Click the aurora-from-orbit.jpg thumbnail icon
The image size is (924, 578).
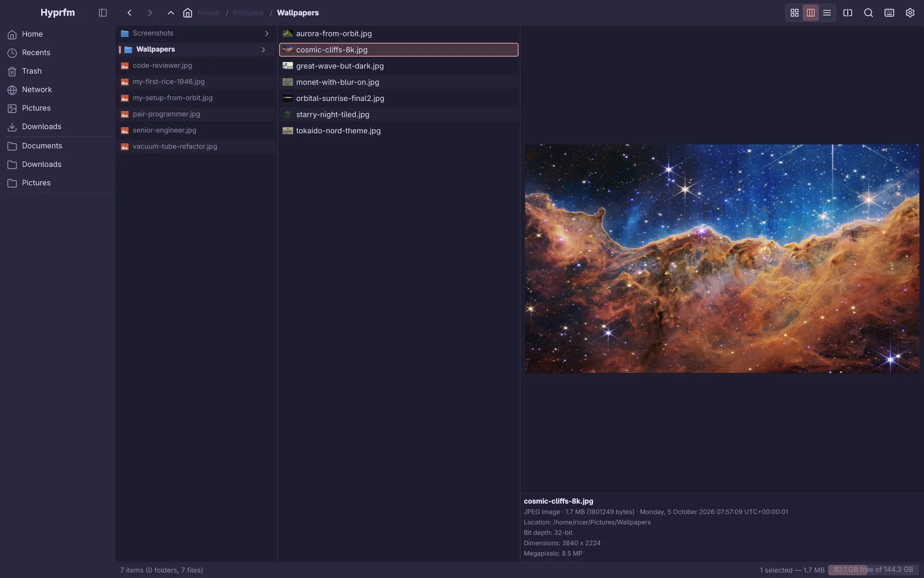click(x=288, y=33)
